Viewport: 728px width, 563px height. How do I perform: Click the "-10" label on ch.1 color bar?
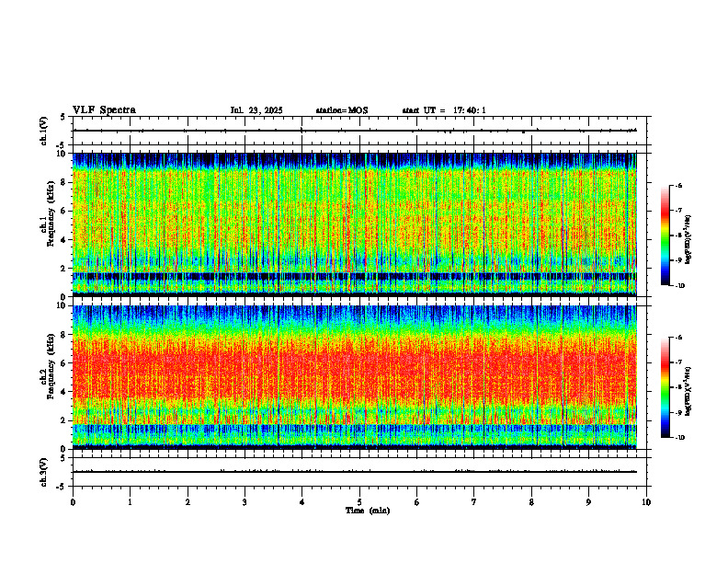(x=679, y=286)
